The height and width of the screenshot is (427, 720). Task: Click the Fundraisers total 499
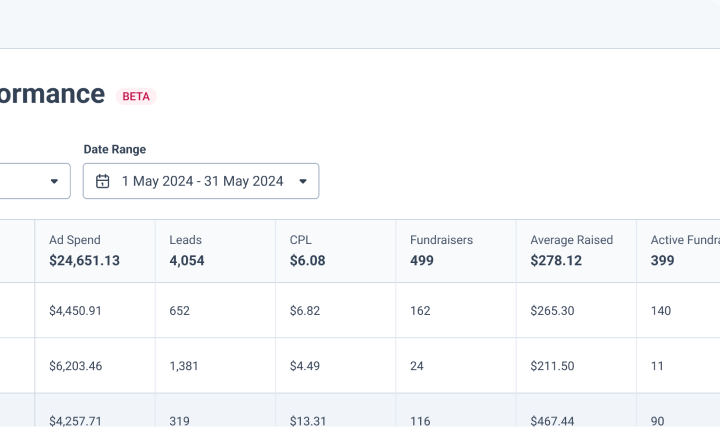(x=422, y=260)
